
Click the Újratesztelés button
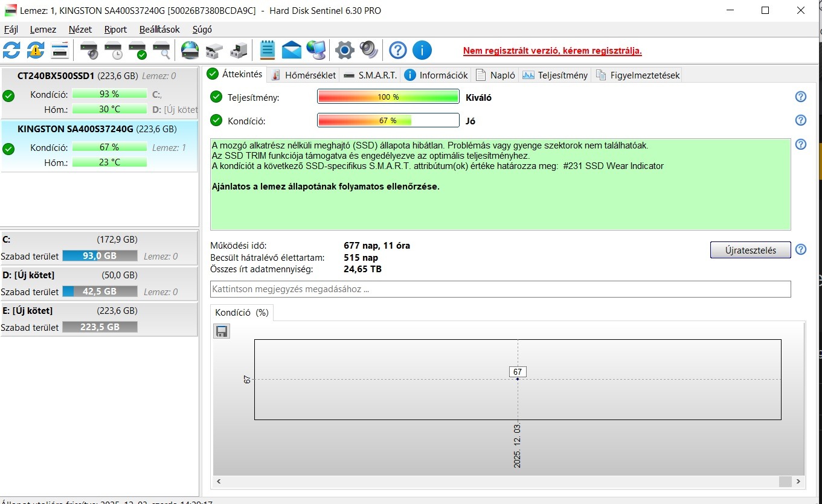click(750, 250)
